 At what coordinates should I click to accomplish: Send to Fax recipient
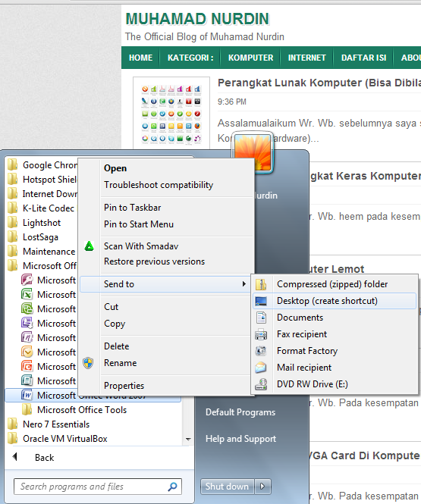[x=335, y=334]
